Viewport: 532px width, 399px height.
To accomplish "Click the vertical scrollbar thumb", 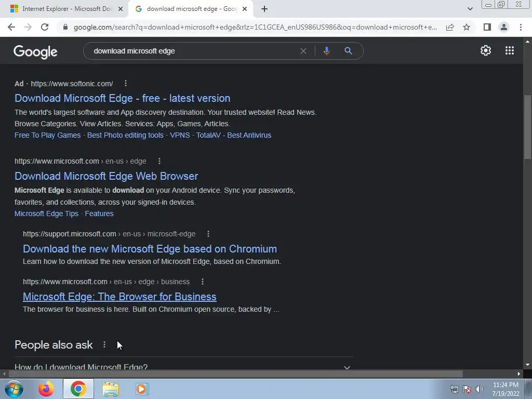I will pos(527,127).
